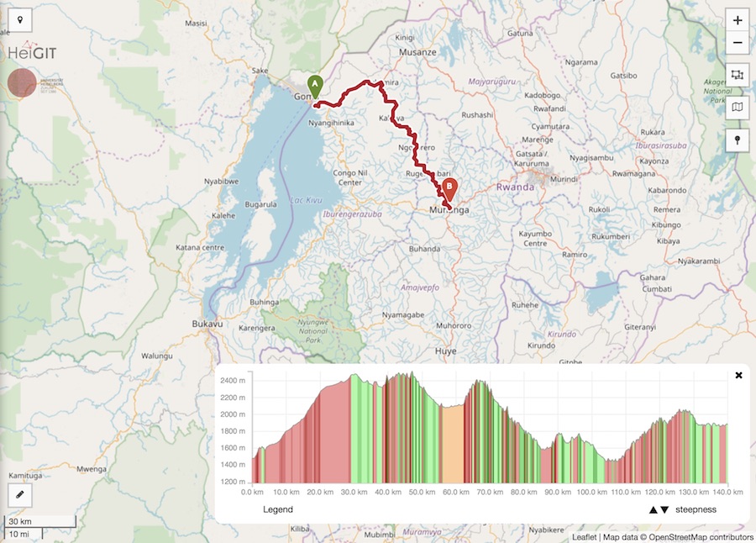Open the Leaflet attribution link
This screenshot has height=543, width=756.
click(585, 536)
